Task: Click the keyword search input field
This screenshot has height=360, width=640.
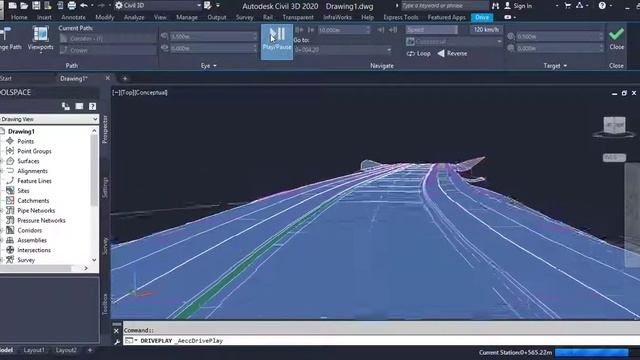Action: (x=445, y=6)
